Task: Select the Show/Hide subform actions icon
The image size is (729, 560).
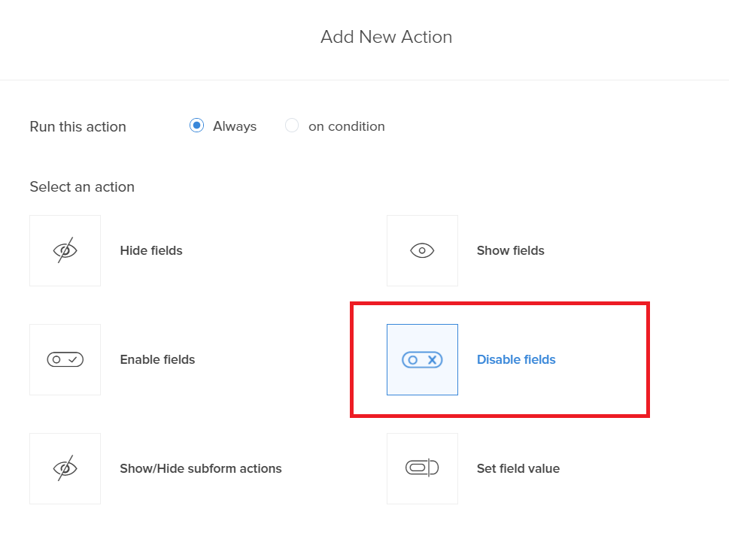Action: (65, 468)
